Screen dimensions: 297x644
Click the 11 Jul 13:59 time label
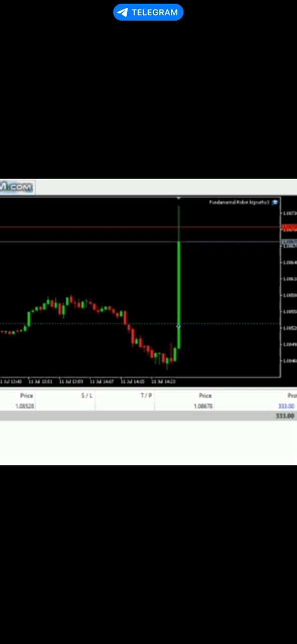(x=71, y=382)
